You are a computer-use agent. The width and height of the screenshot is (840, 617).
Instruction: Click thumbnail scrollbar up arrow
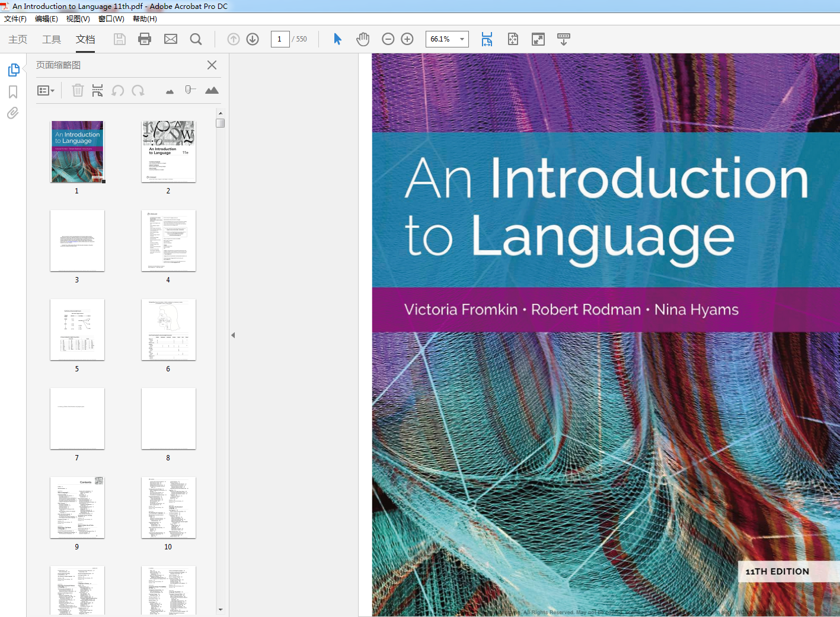pyautogui.click(x=221, y=113)
